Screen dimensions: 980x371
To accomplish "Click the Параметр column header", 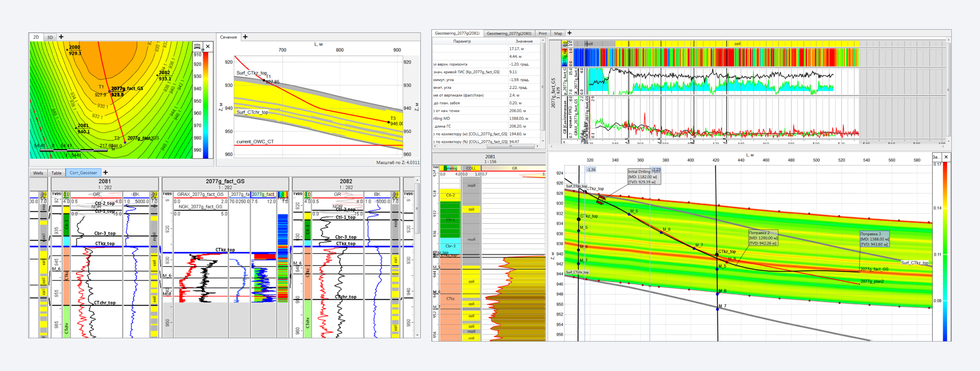I will [x=462, y=41].
